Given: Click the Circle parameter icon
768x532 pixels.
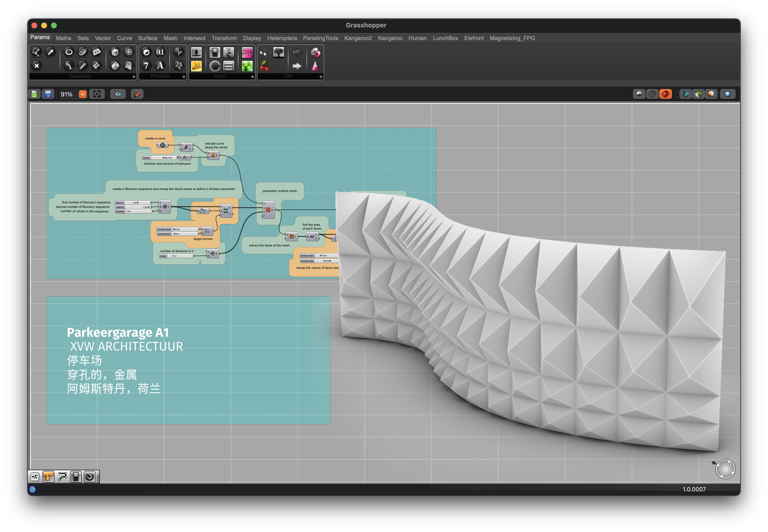Looking at the screenshot, I should click(69, 52).
